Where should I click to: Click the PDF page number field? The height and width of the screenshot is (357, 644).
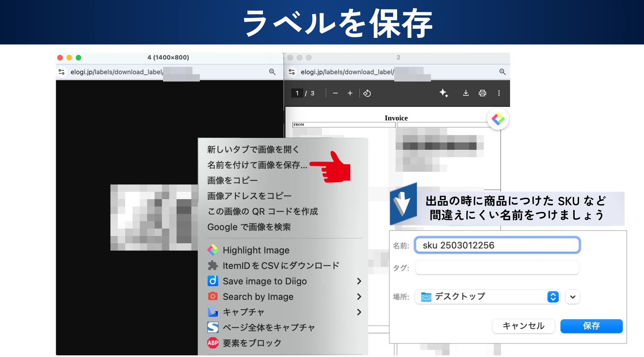pos(297,93)
